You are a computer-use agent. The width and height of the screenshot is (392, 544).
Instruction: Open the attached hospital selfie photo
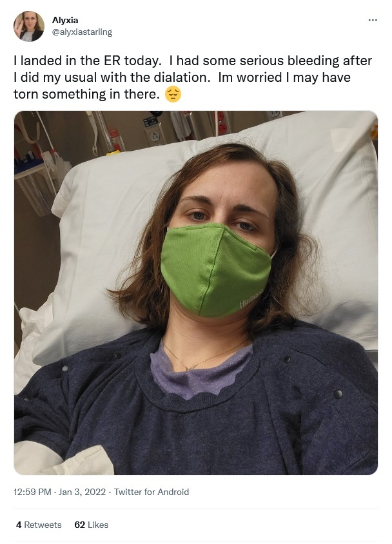[195, 293]
